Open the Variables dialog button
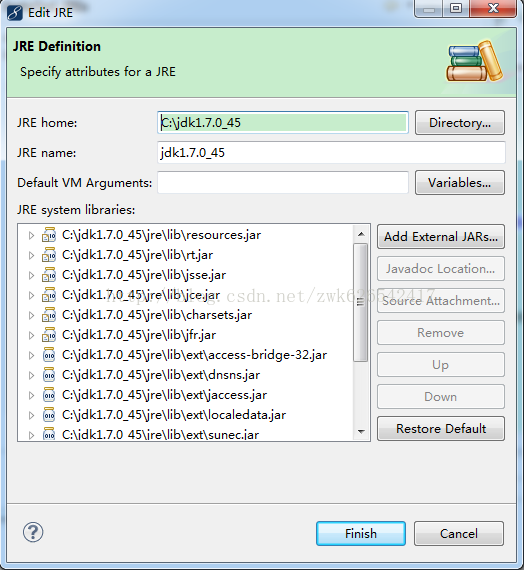 tap(460, 183)
